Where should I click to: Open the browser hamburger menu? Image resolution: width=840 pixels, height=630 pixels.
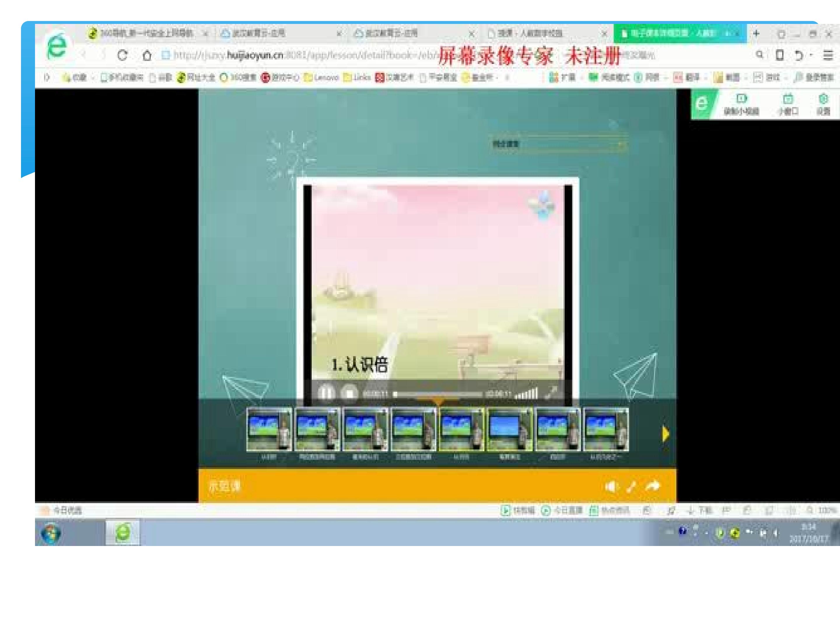828,55
